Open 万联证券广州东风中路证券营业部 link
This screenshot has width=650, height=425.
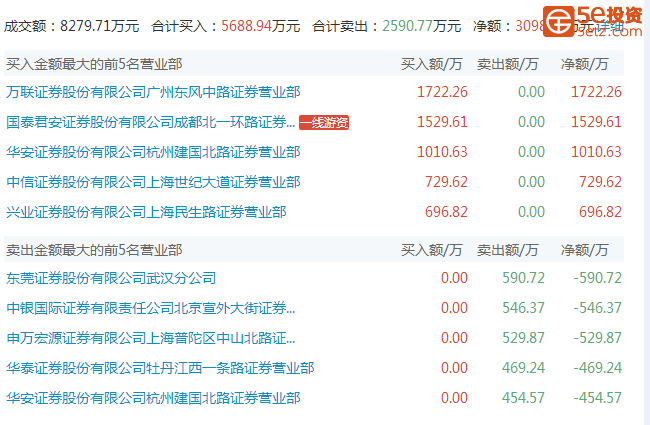[153, 92]
